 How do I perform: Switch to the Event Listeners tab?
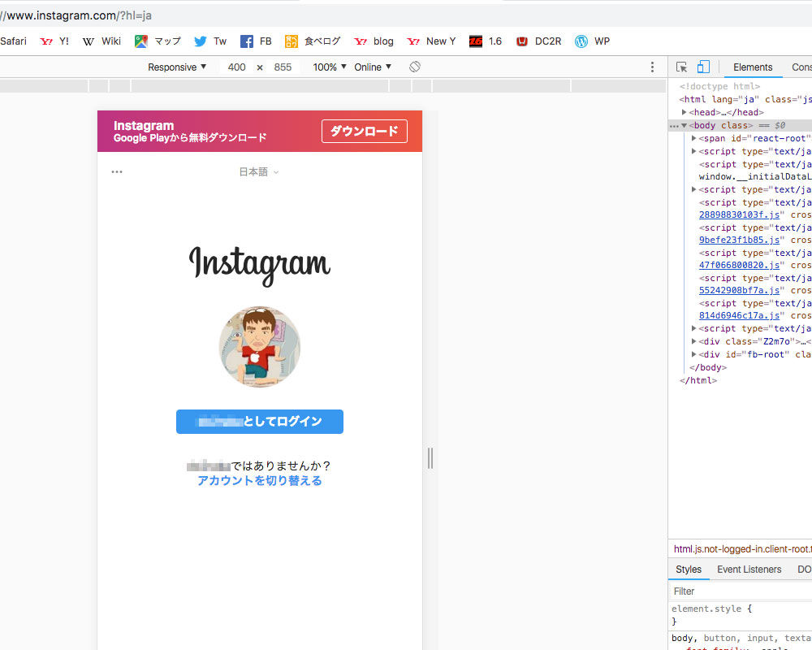click(x=749, y=569)
